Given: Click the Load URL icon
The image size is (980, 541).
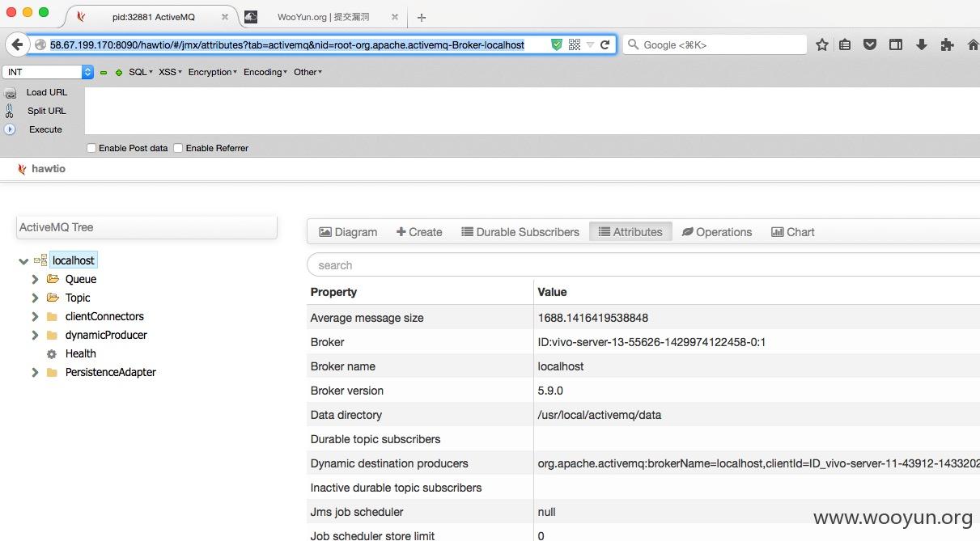Looking at the screenshot, I should click(11, 93).
